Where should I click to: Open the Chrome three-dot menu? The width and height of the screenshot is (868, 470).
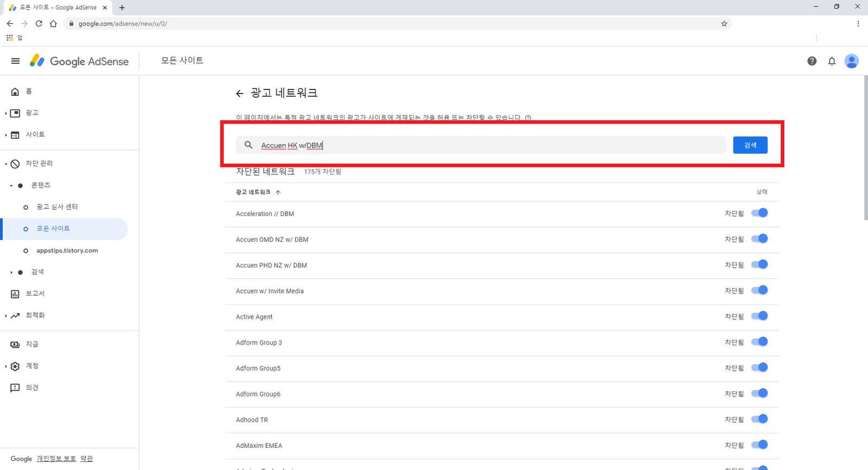click(x=858, y=23)
